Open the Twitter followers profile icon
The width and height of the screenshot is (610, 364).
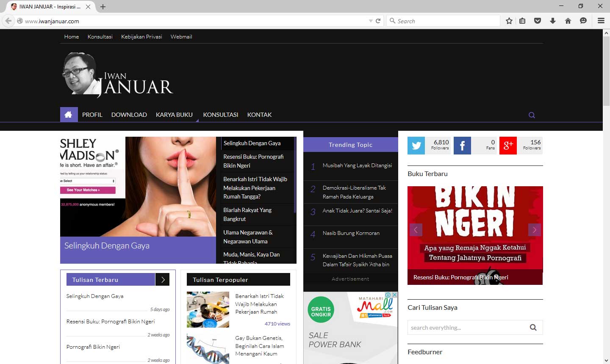[x=416, y=146]
